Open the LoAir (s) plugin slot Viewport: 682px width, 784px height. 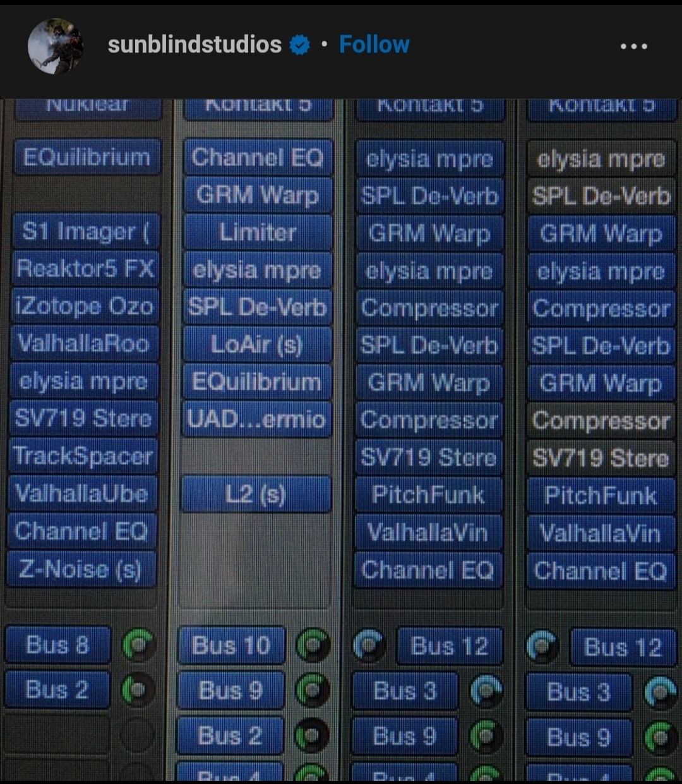[257, 345]
